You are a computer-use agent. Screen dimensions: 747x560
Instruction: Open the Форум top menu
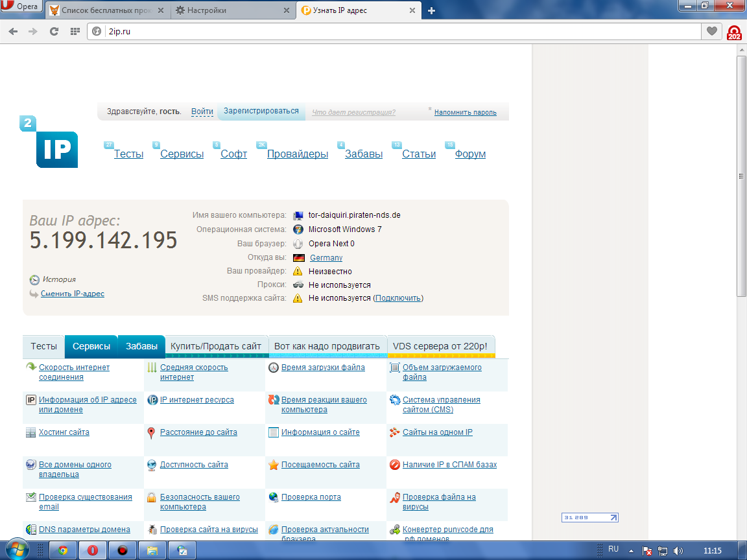click(470, 154)
